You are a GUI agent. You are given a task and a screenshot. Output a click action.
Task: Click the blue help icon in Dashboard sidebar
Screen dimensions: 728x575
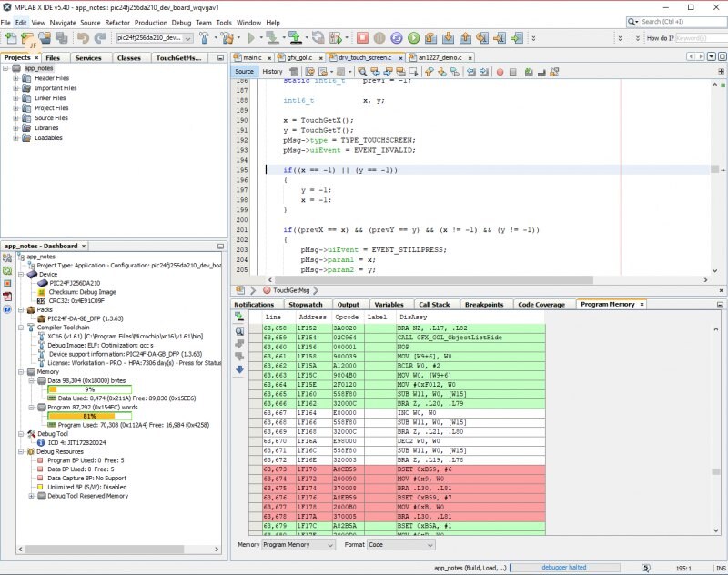click(7, 308)
